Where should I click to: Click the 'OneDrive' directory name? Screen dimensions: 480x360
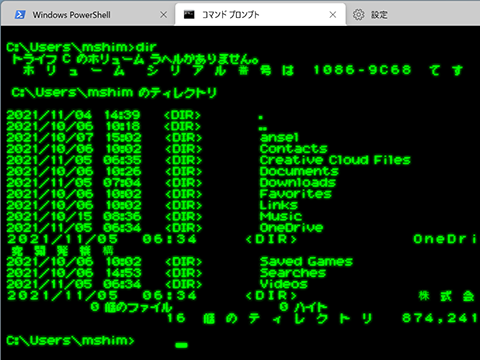click(291, 228)
